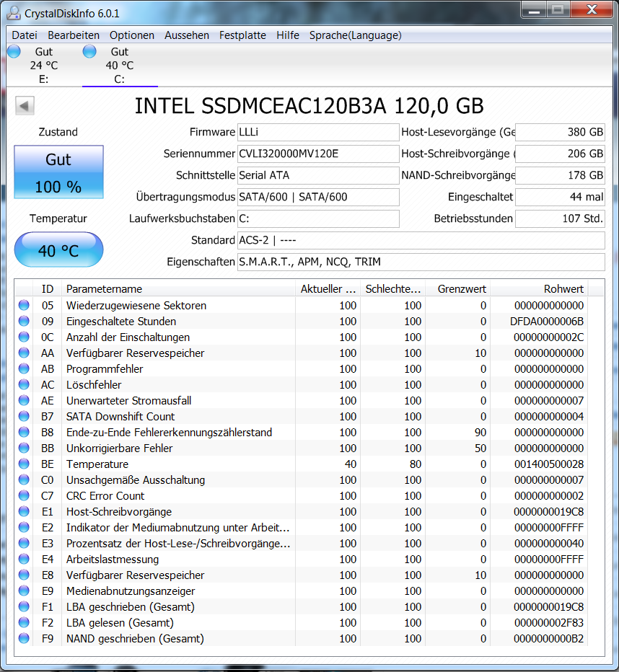The height and width of the screenshot is (672, 619).
Task: Click status orb for NAND geschrieben row
Action: pyautogui.click(x=24, y=638)
